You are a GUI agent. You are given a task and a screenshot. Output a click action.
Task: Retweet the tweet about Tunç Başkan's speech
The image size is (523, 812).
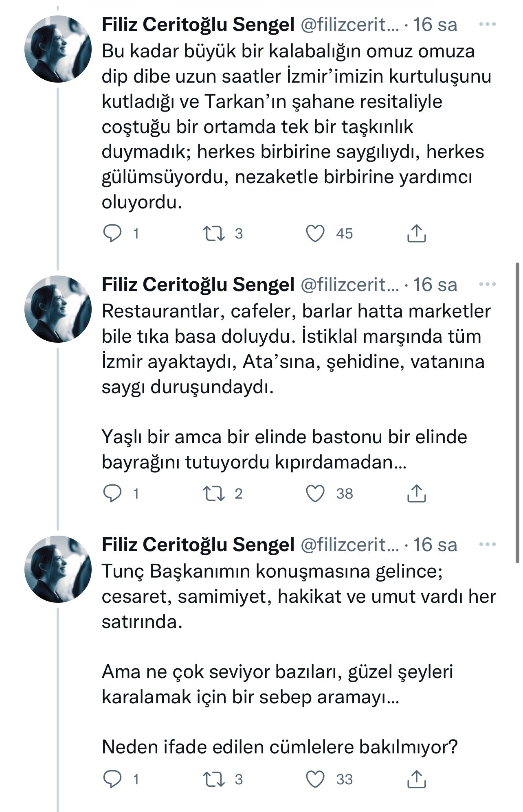[x=214, y=779]
